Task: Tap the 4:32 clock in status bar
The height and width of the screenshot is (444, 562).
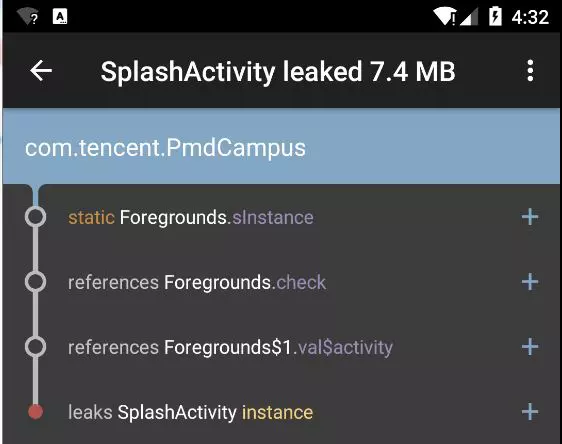Action: (530, 17)
